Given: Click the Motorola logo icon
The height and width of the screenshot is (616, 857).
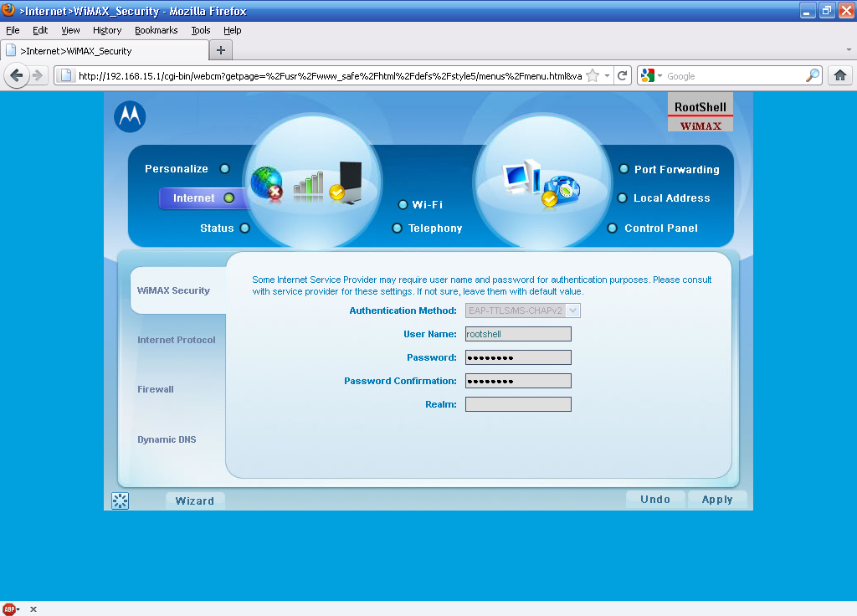Looking at the screenshot, I should click(x=130, y=116).
